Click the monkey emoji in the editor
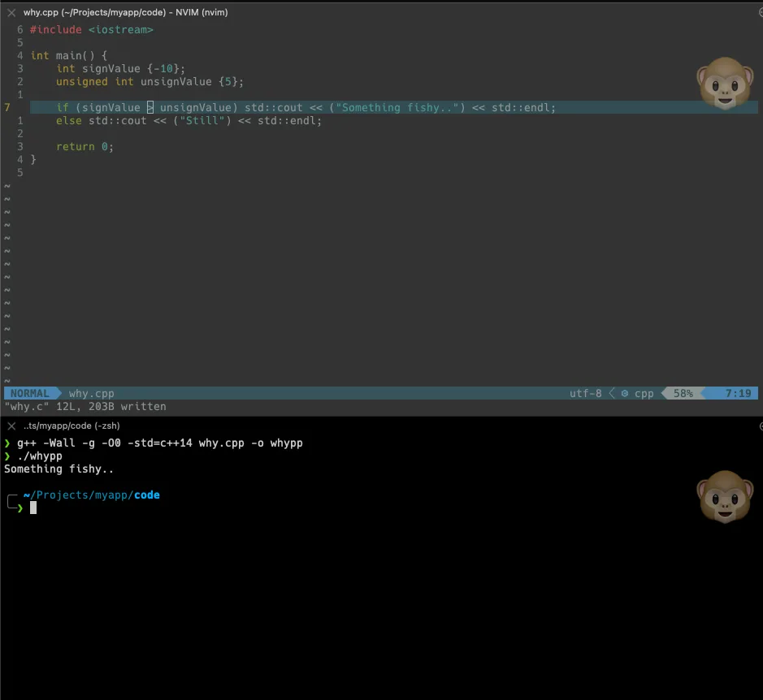This screenshot has width=763, height=700. pyautogui.click(x=725, y=82)
